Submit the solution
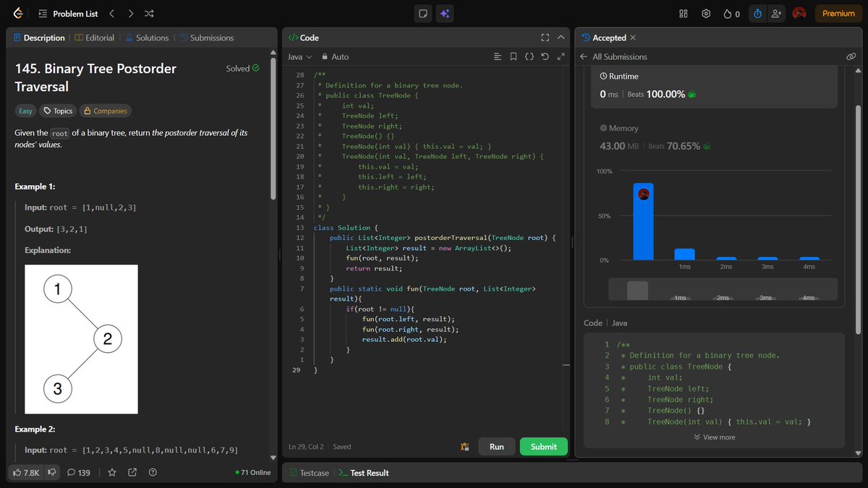 coord(544,447)
